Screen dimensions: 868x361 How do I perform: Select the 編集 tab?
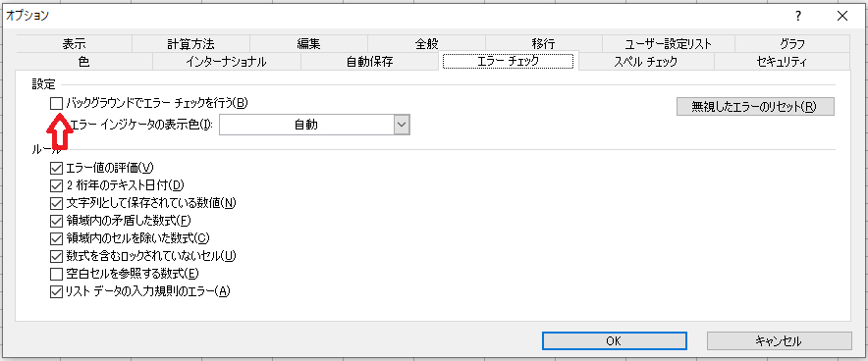308,44
